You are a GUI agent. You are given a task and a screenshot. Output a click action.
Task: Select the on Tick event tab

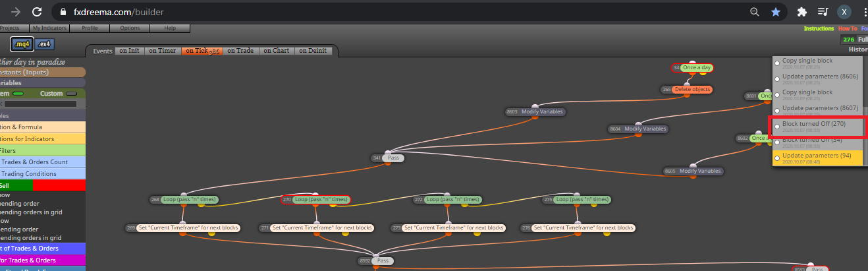pyautogui.click(x=202, y=51)
